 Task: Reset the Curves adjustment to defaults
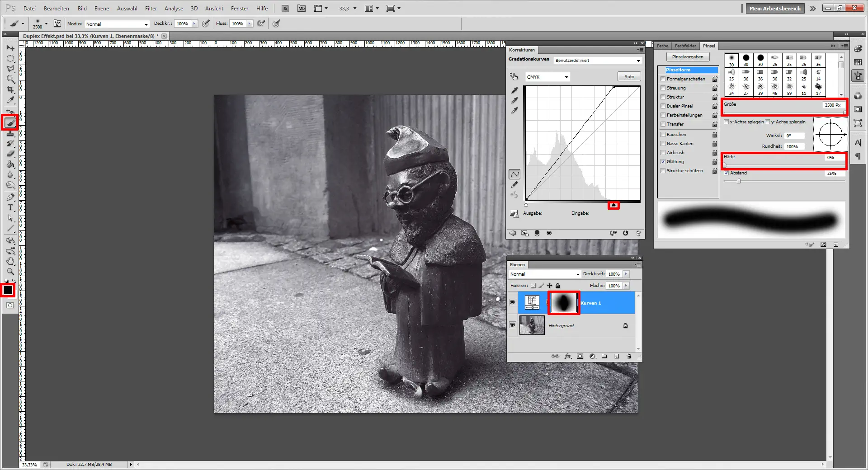point(626,233)
